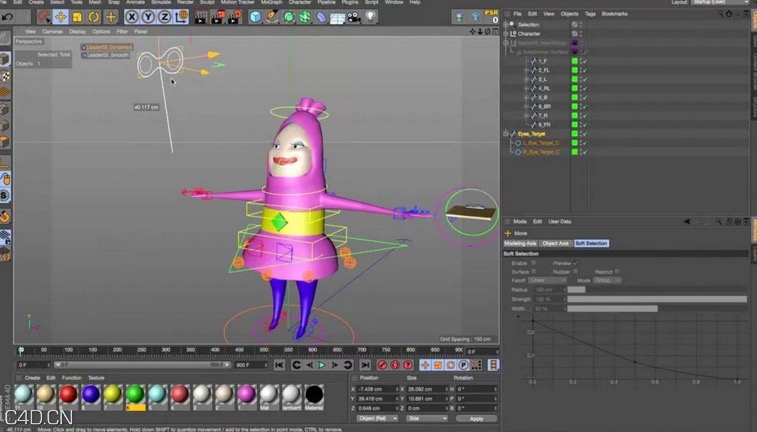This screenshot has width=757, height=432.
Task: Open the Size coordinates dropdown
Action: point(427,418)
